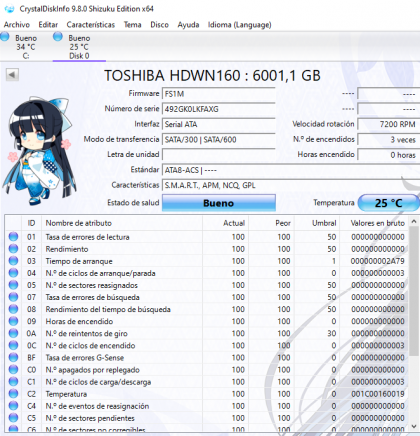Click status icon of row C0 apagados por replegado
420x436 pixels.
13,370
